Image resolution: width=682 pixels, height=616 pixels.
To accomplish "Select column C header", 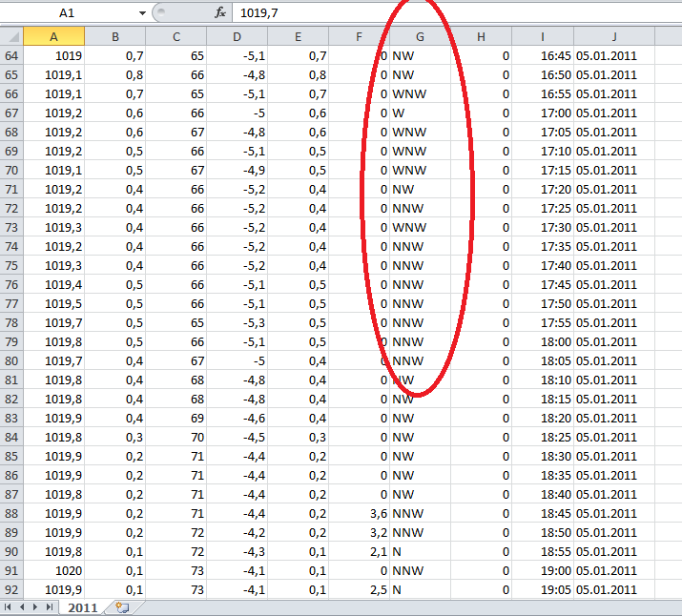I will tap(176, 36).
